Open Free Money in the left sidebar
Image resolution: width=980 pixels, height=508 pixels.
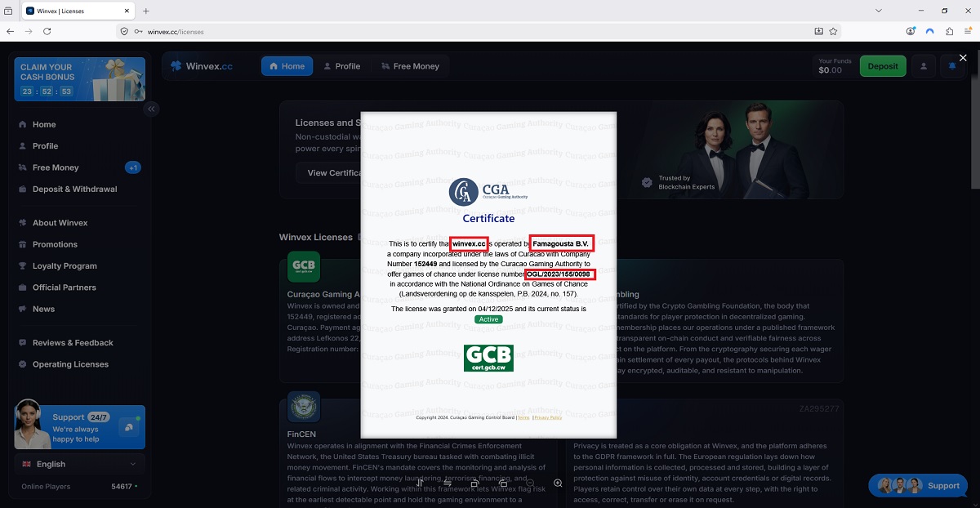click(79, 167)
